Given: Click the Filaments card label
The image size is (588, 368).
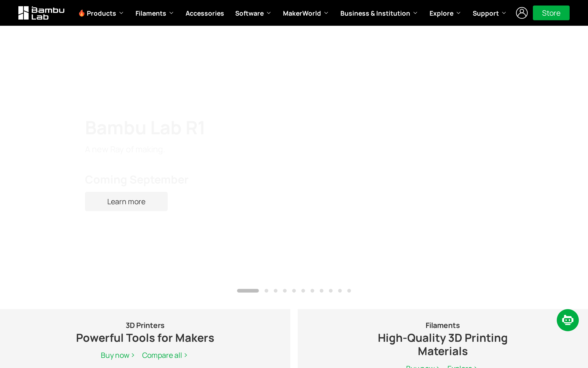Looking at the screenshot, I should [443, 325].
